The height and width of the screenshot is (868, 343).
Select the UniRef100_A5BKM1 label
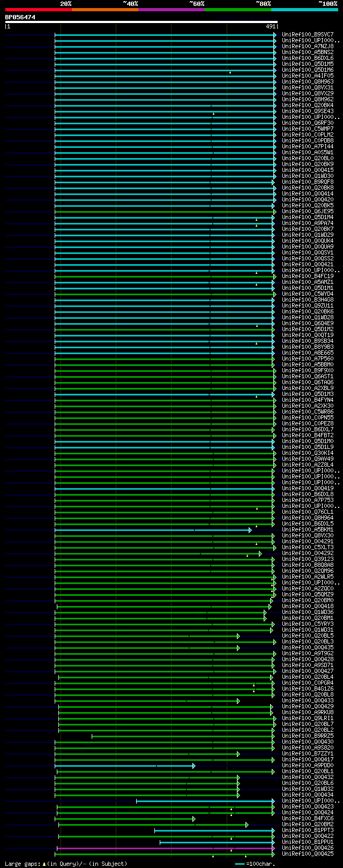[308, 530]
